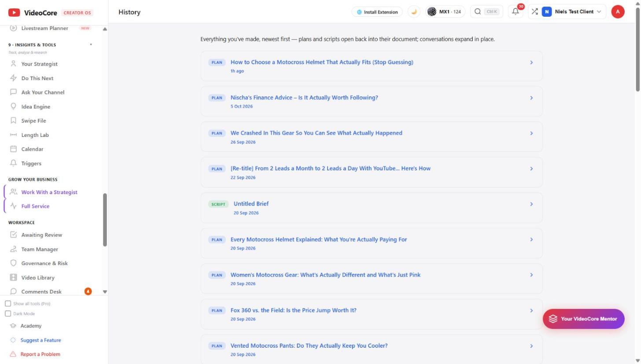Viewport: 641px width, 364px height.
Task: Open Governance & Risk page
Action: pyautogui.click(x=44, y=263)
